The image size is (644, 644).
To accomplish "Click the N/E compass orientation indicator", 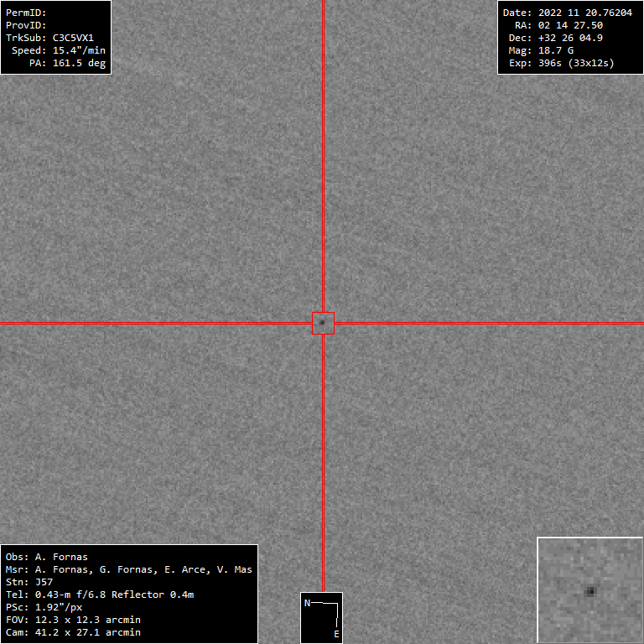I will 322,617.
